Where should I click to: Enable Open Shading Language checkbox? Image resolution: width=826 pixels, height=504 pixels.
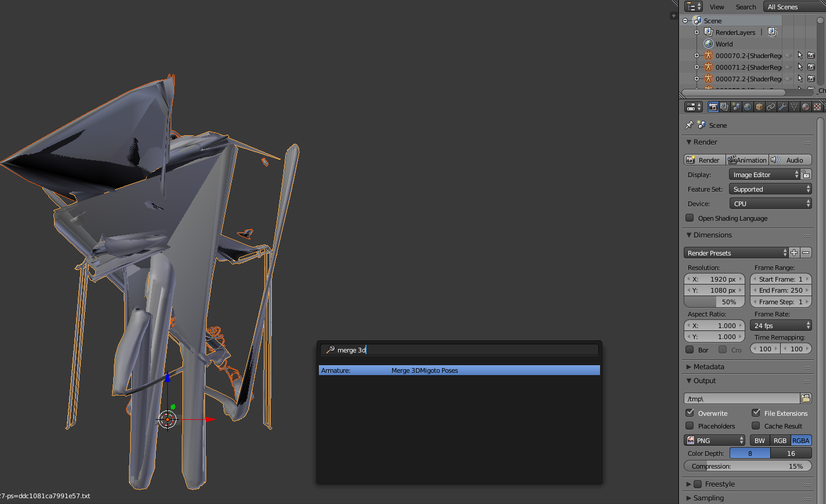pos(689,218)
